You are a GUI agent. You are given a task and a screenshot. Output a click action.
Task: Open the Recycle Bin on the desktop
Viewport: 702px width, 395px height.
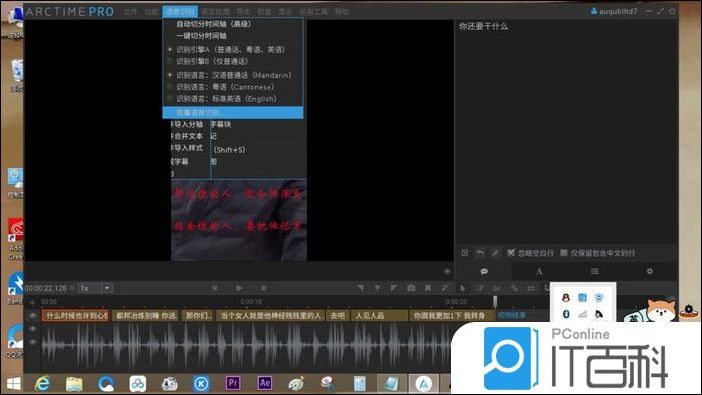[x=17, y=74]
